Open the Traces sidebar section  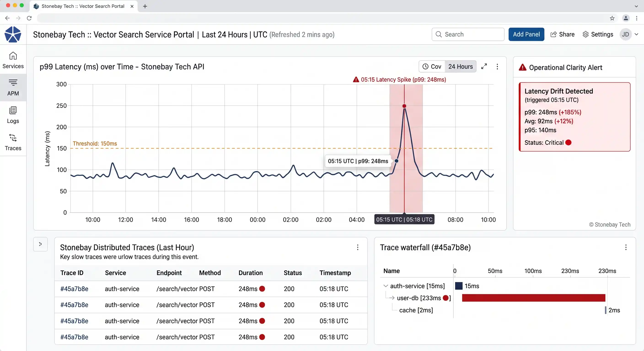pos(13,143)
